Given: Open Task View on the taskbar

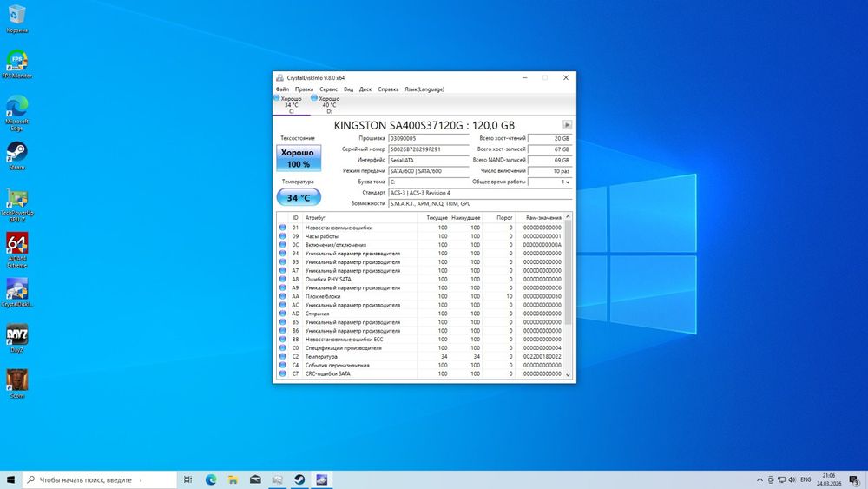Looking at the screenshot, I should (x=188, y=479).
